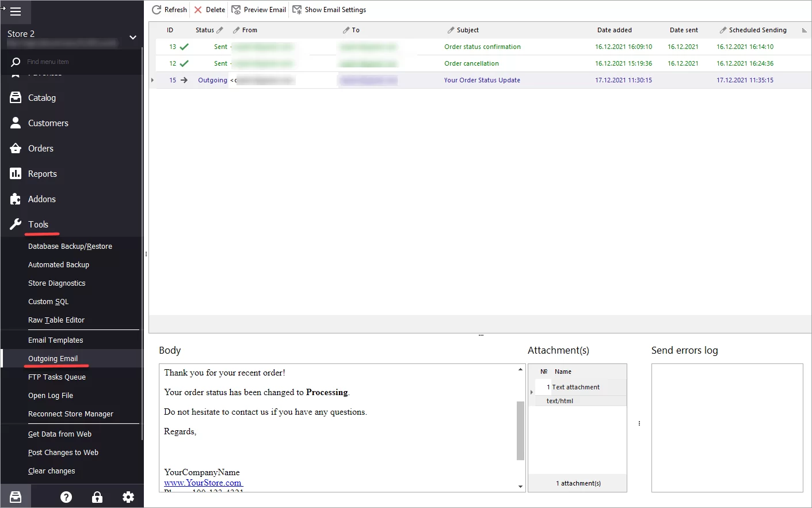812x508 pixels.
Task: Open Email Templates from the sidebar
Action: point(56,340)
